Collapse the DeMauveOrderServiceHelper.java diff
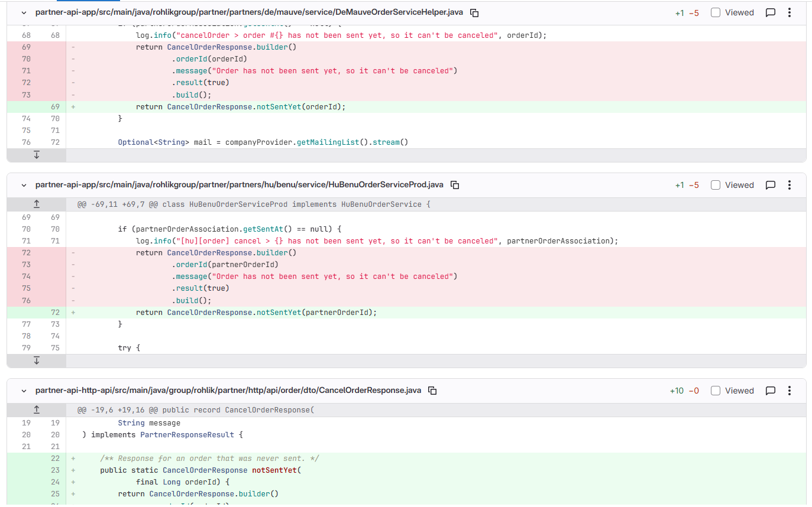This screenshot has width=812, height=507. [24, 12]
